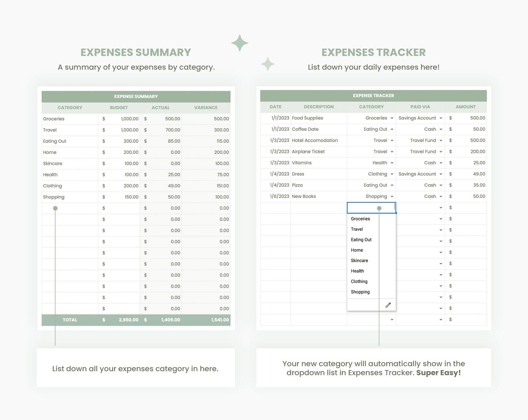The image size is (528, 420).
Task: Select Eating Out in the open dropdown list
Action: (x=361, y=240)
